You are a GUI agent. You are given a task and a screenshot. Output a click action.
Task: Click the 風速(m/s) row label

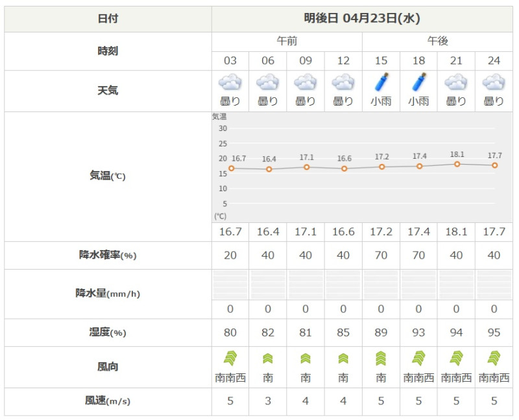pos(108,401)
